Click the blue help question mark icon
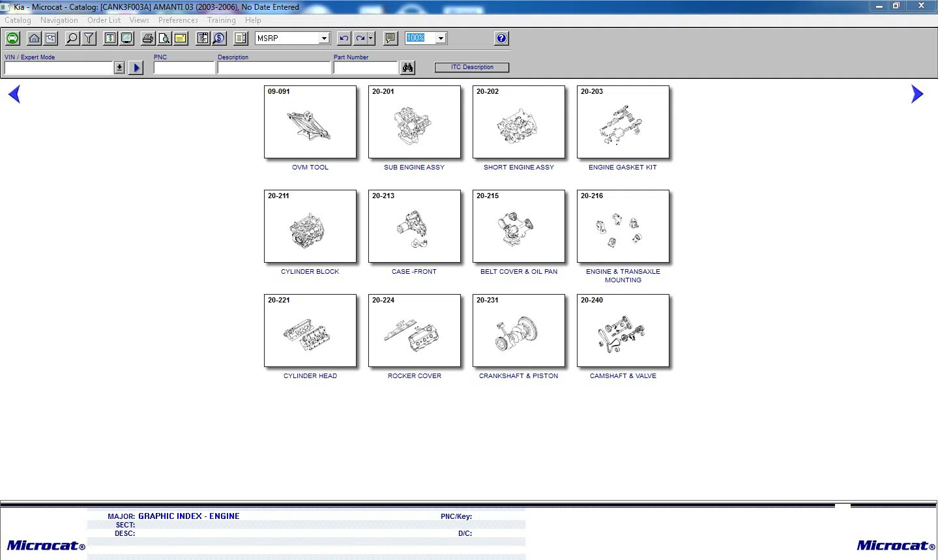Screen dimensions: 938x560 [x=501, y=38]
